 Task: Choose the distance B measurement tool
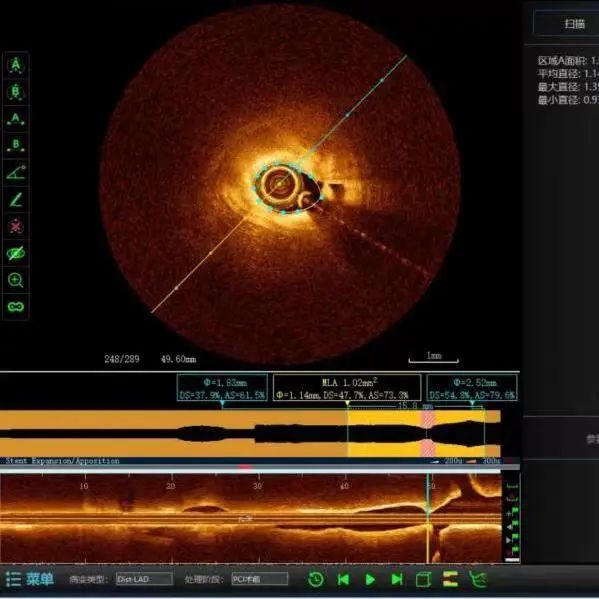tap(16, 145)
